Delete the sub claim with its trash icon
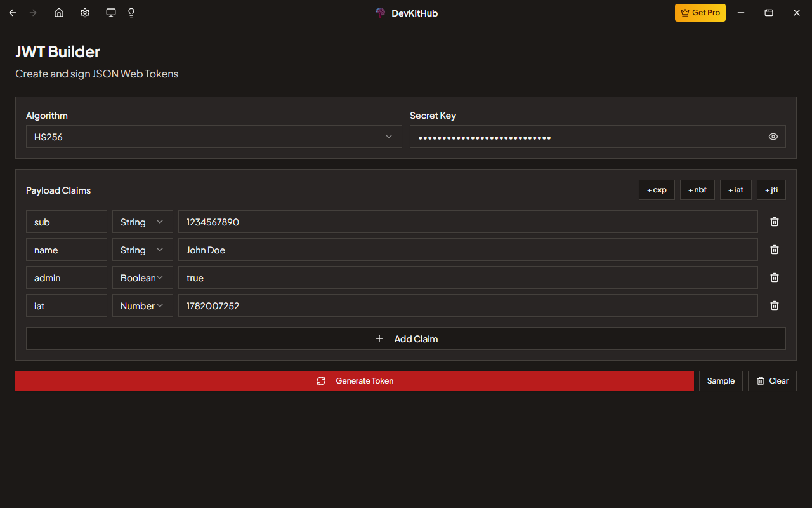The height and width of the screenshot is (508, 812). click(775, 222)
